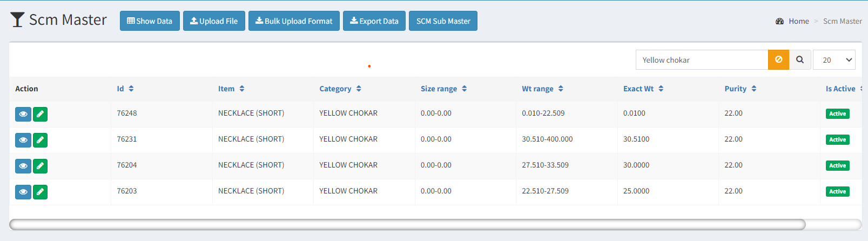Click the magnifier search icon button
868x241 pixels.
(x=800, y=60)
